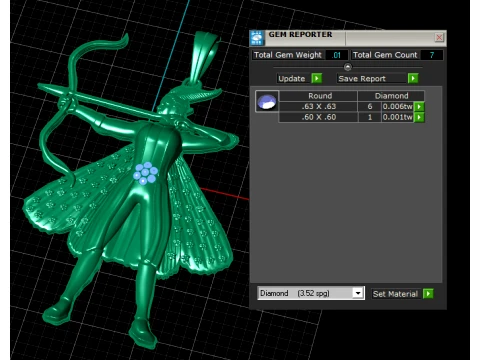Click the quantity 6 cell

point(370,107)
